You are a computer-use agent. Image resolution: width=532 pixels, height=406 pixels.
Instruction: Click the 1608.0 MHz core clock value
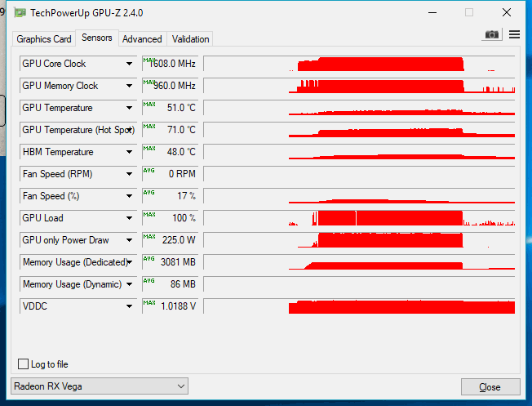pyautogui.click(x=170, y=64)
